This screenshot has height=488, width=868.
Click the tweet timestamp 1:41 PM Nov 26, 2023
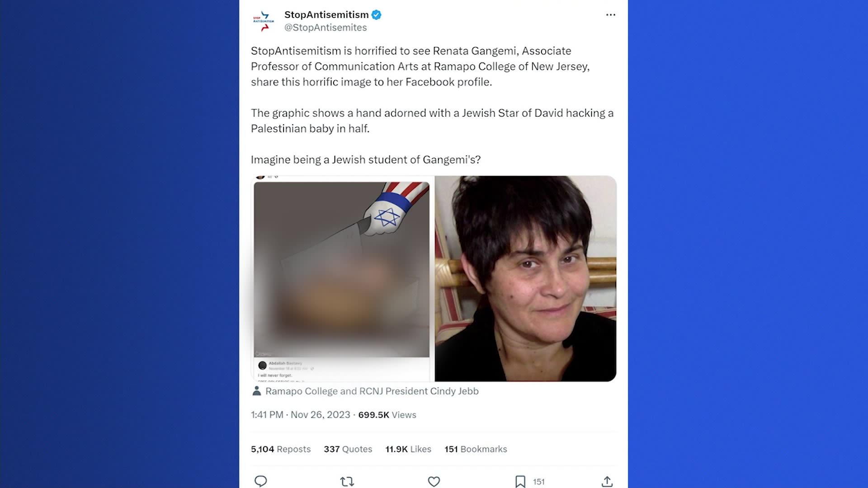coord(300,415)
